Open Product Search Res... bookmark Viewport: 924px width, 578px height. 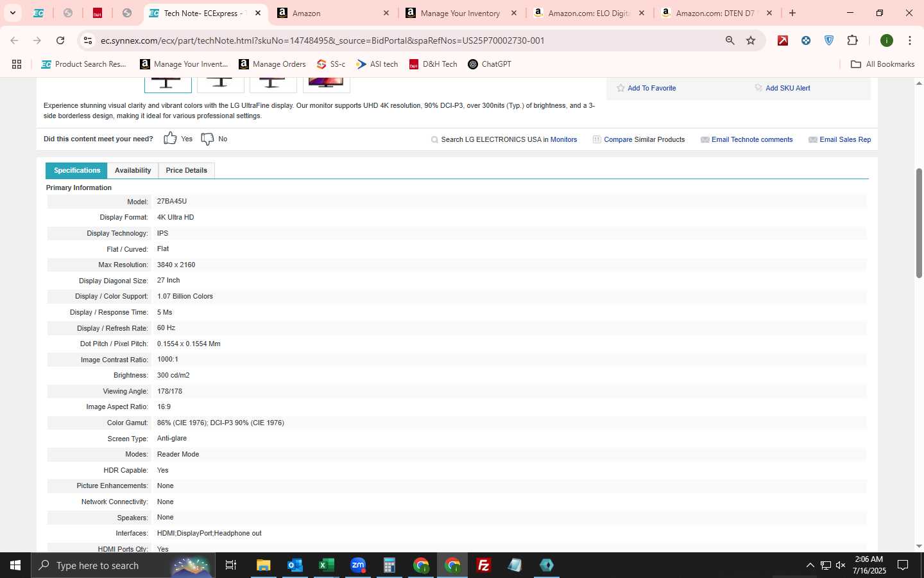83,64
